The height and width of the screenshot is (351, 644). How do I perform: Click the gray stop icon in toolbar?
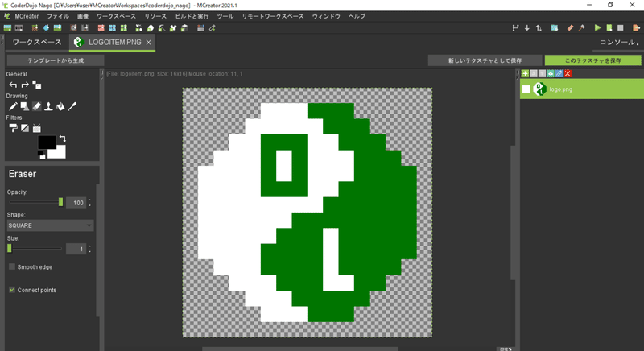(x=621, y=27)
